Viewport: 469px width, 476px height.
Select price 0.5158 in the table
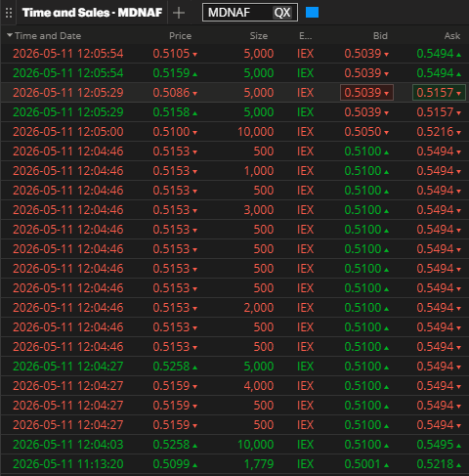(175, 112)
